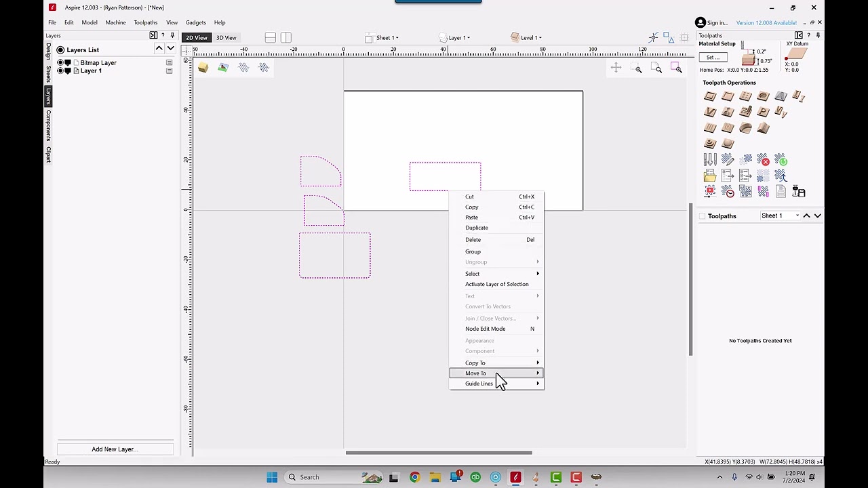
Task: Click the import bitmap picture icon
Action: click(x=223, y=67)
